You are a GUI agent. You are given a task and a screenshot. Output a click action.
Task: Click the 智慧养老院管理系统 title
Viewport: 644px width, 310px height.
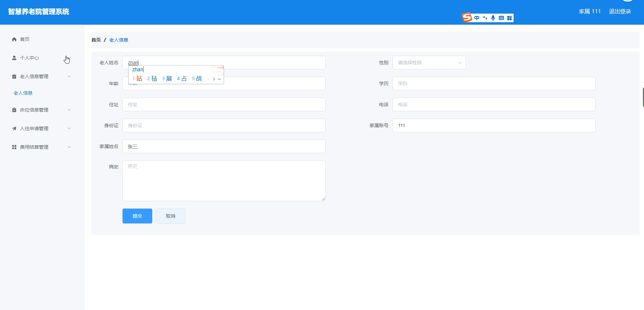click(39, 12)
